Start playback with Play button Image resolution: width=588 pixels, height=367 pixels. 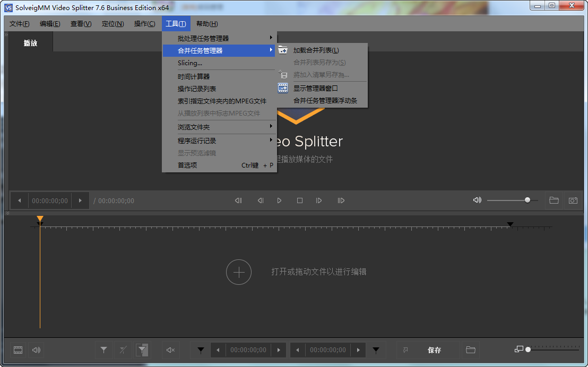(x=279, y=200)
